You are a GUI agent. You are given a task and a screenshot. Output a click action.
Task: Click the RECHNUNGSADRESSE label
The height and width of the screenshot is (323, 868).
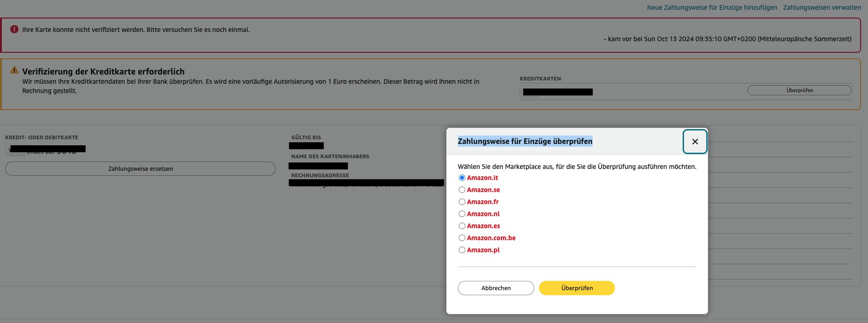(x=320, y=175)
